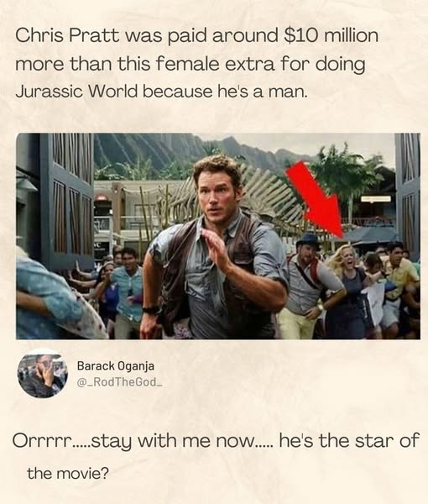The width and height of the screenshot is (428, 504).
Task: Click the black wristwatch on the runner's wrist
Action: (151, 310)
